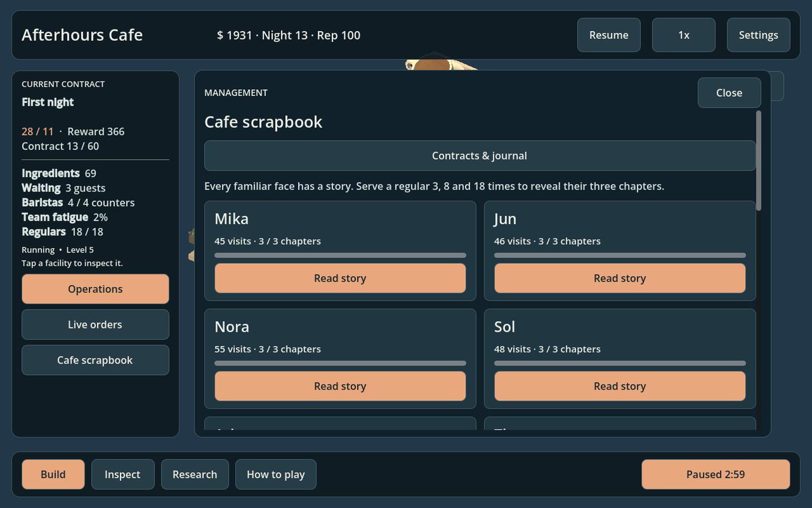812x508 pixels.
Task: Open How to play
Action: (275, 474)
